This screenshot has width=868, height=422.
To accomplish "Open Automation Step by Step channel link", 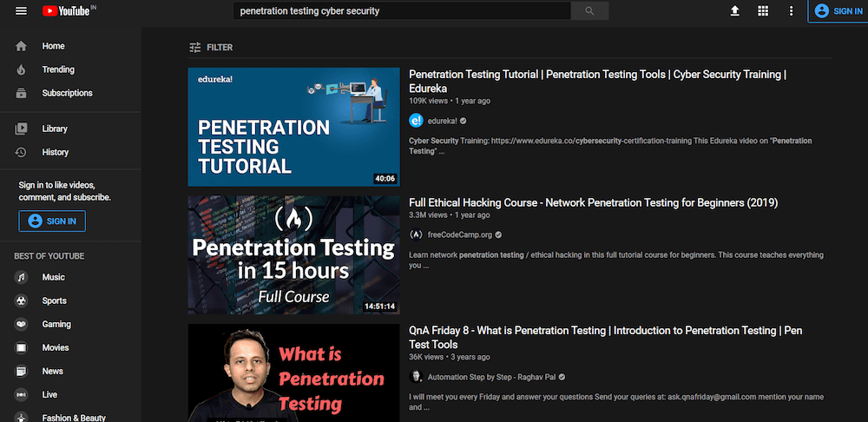I will point(492,377).
